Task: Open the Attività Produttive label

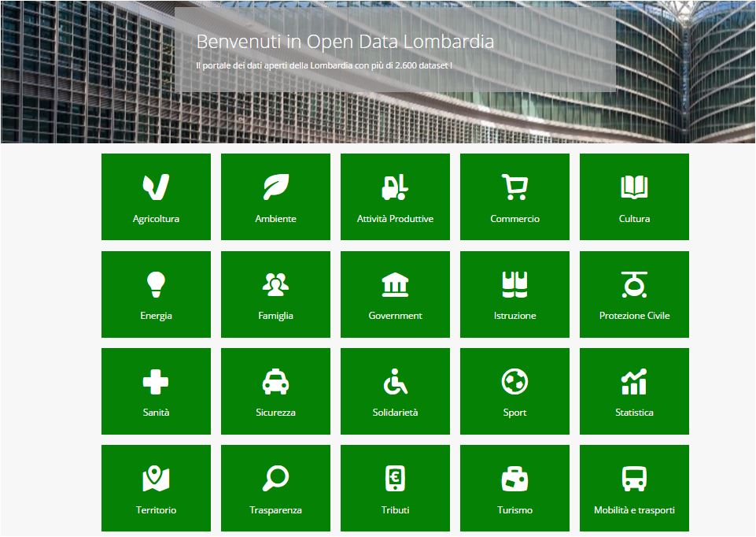Action: 395,219
